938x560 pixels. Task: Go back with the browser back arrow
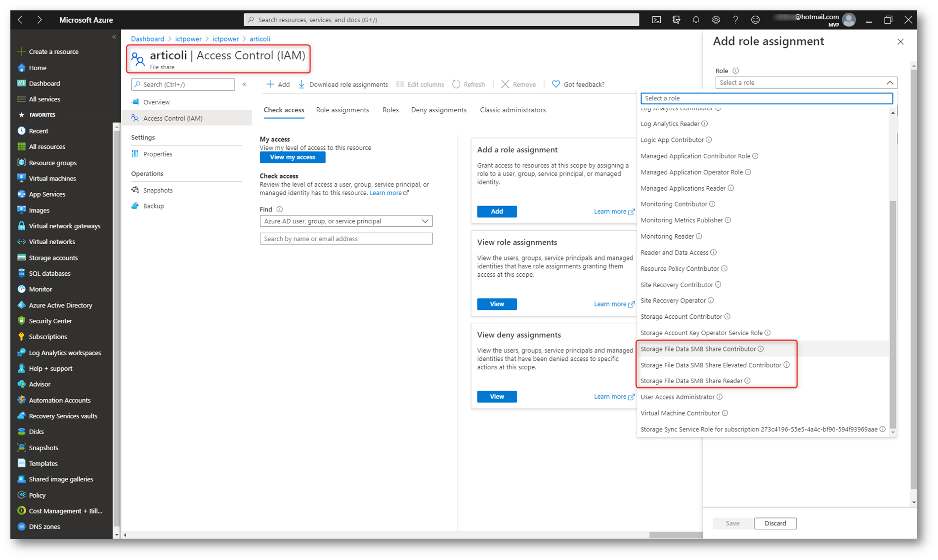point(20,20)
